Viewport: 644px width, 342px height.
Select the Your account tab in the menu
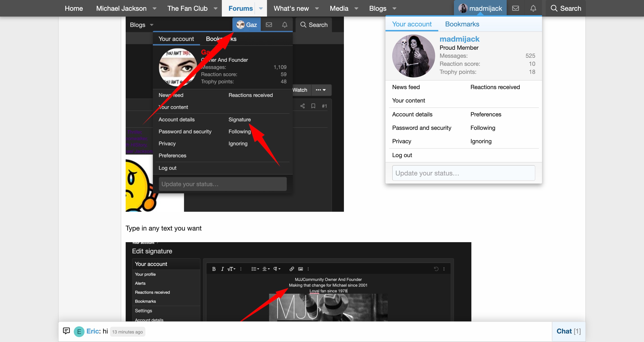click(x=411, y=24)
